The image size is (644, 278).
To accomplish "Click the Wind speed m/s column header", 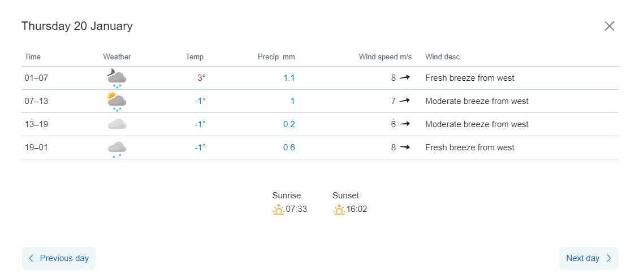I will (x=385, y=57).
